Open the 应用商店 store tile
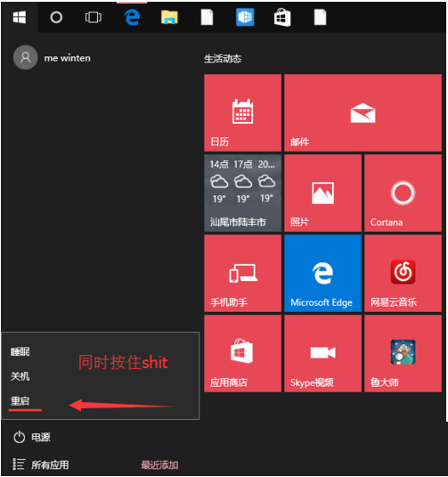The height and width of the screenshot is (477, 448). pyautogui.click(x=242, y=353)
